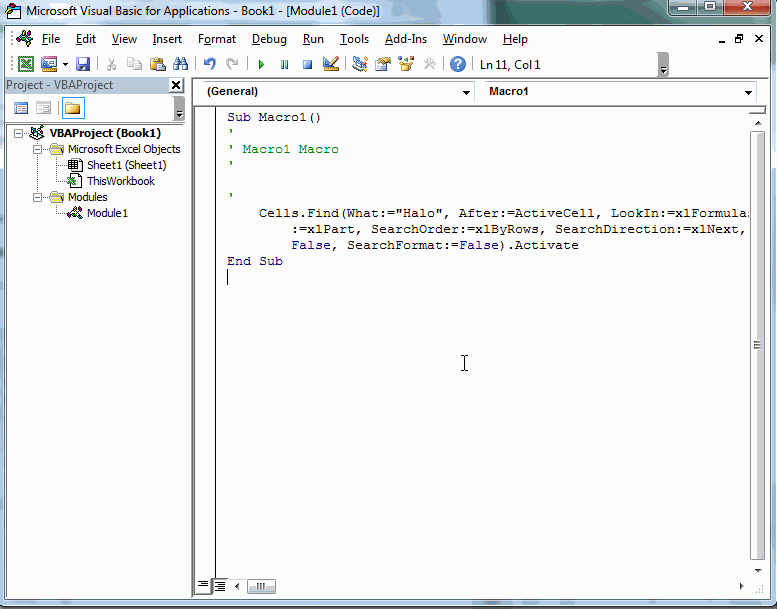777x609 pixels.
Task: Click horizontal scrollbar left arrow
Action: click(x=237, y=586)
